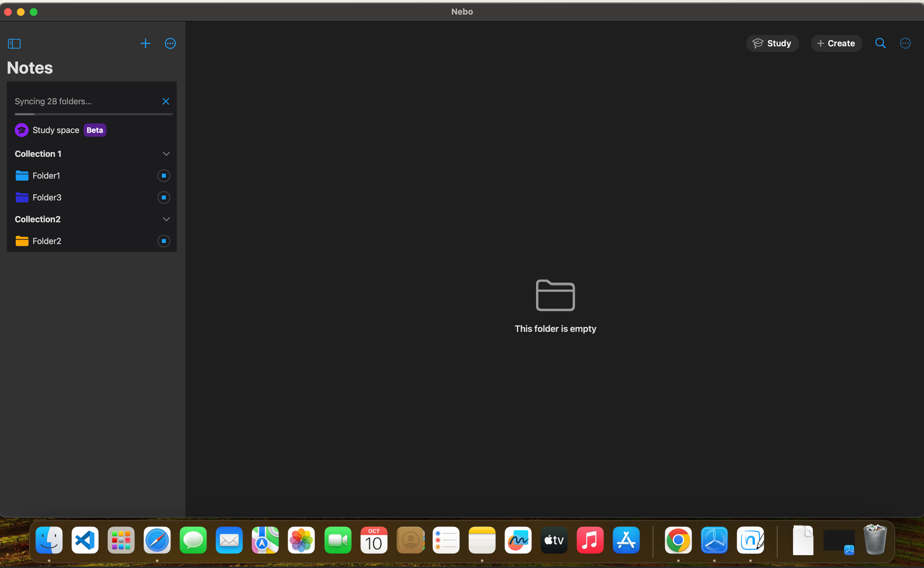The height and width of the screenshot is (568, 924).
Task: Select Folder1 in the sidebar
Action: pyautogui.click(x=46, y=176)
